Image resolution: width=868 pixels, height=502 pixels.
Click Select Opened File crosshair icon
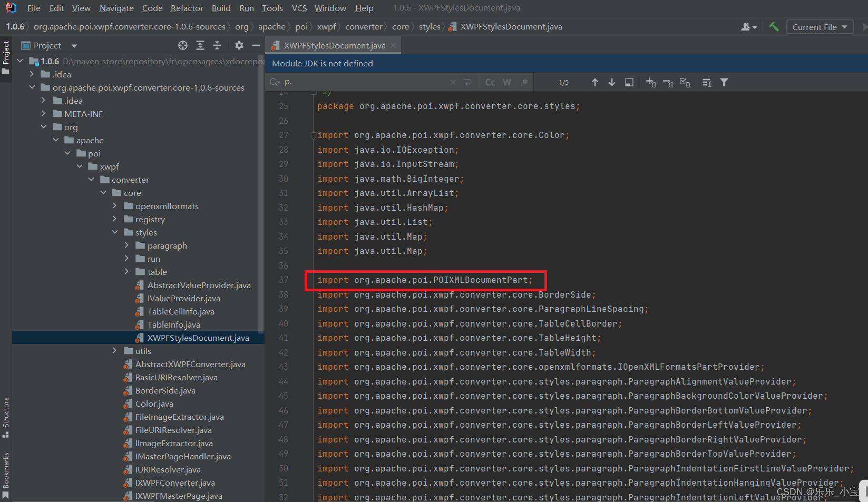(x=183, y=45)
